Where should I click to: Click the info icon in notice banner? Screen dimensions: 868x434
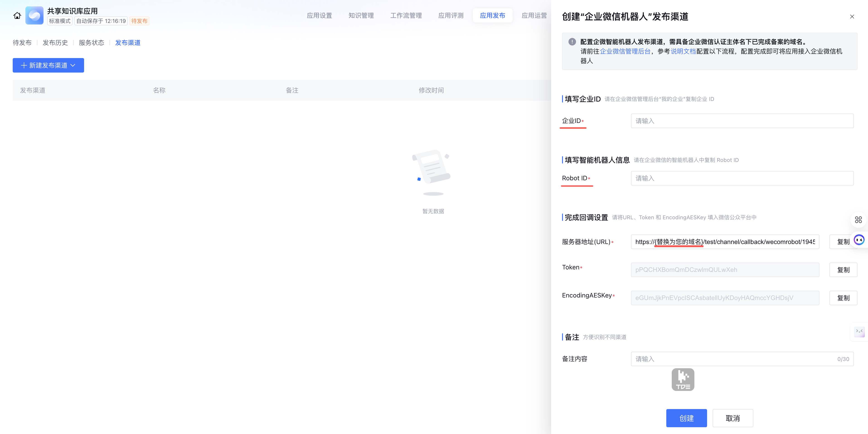click(x=572, y=42)
